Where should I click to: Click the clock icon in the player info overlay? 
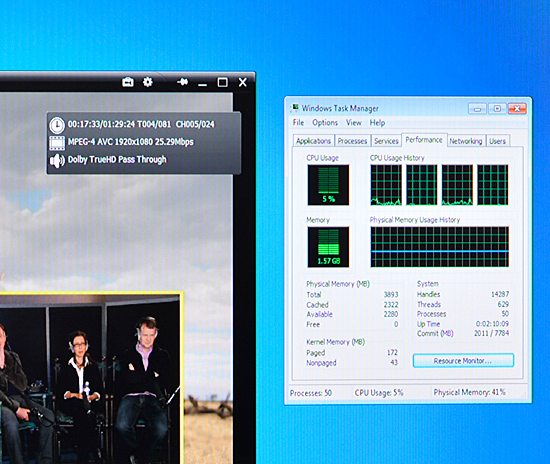(57, 125)
